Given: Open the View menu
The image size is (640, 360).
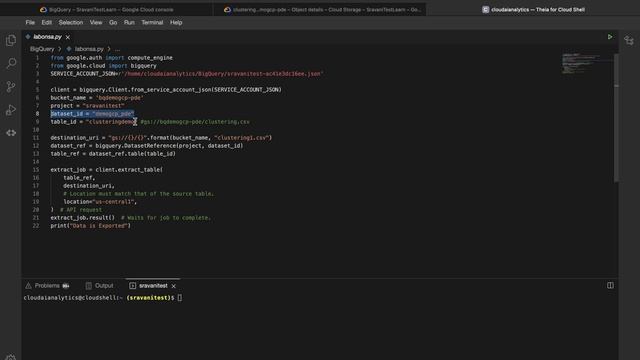Looking at the screenshot, I should 96,22.
